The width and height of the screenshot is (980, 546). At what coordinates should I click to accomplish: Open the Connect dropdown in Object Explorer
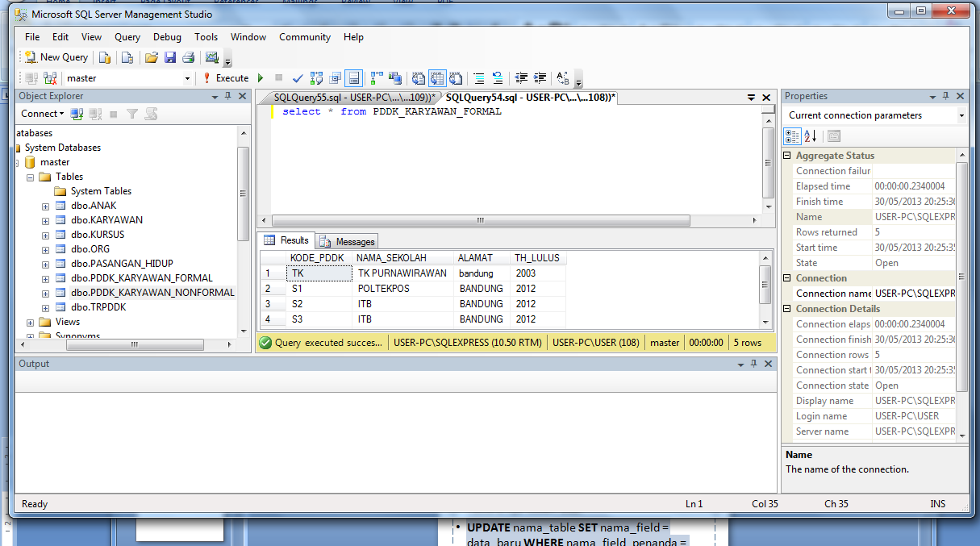(x=41, y=114)
